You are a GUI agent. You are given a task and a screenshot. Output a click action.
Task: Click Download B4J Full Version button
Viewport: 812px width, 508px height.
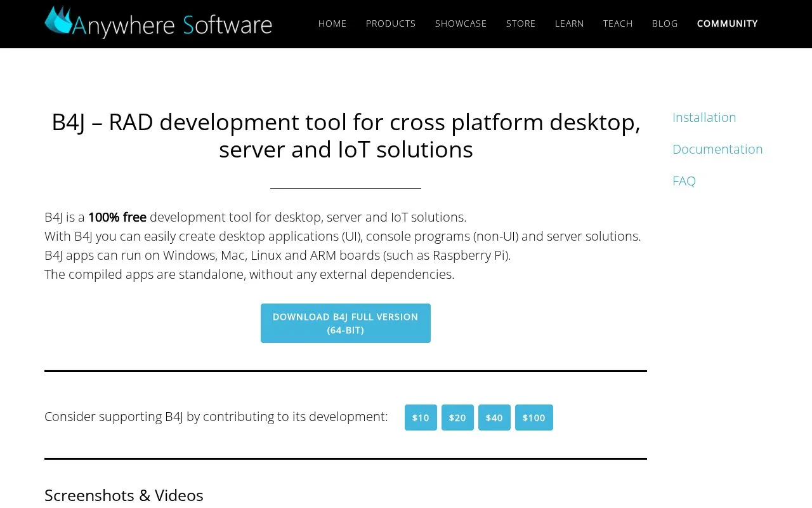[346, 323]
